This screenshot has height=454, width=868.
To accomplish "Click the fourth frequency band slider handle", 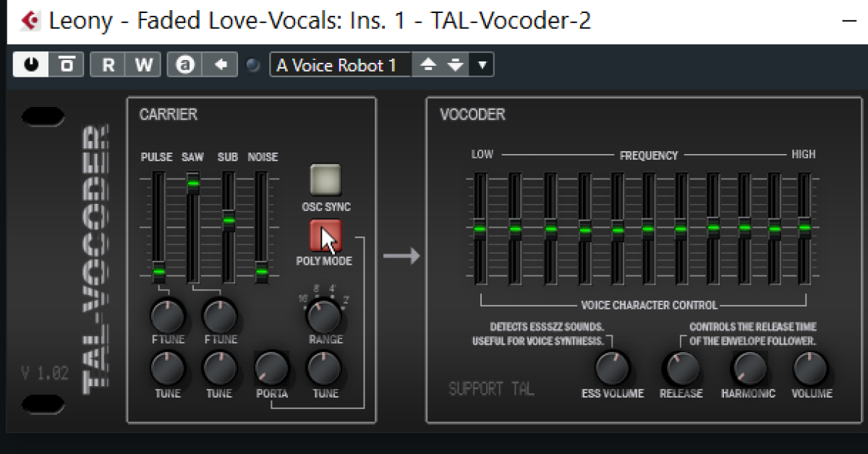I will (585, 231).
